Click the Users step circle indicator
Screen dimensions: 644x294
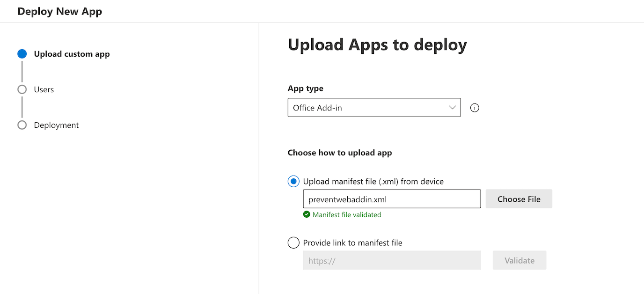pyautogui.click(x=22, y=89)
